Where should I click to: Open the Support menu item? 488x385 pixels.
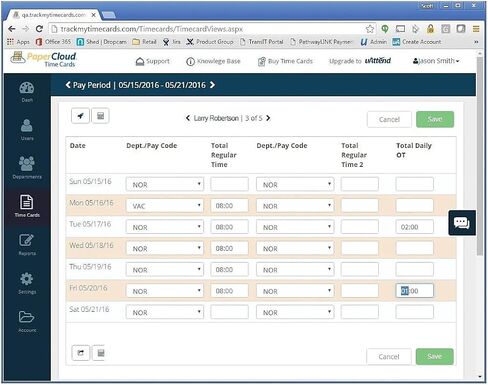pyautogui.click(x=153, y=61)
